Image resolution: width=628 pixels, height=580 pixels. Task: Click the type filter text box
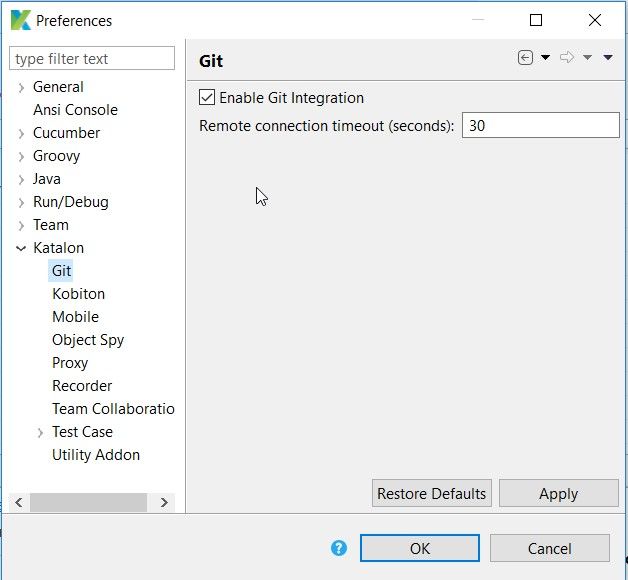click(x=92, y=59)
